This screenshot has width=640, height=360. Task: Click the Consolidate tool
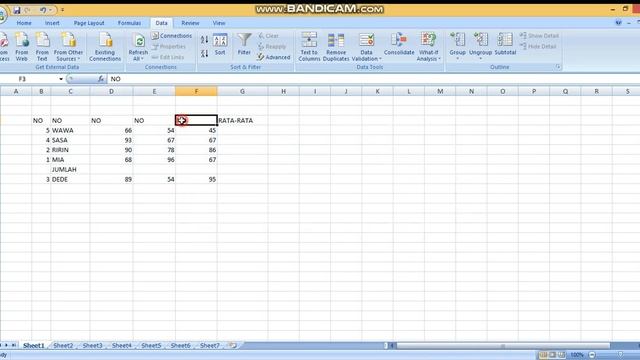click(399, 44)
